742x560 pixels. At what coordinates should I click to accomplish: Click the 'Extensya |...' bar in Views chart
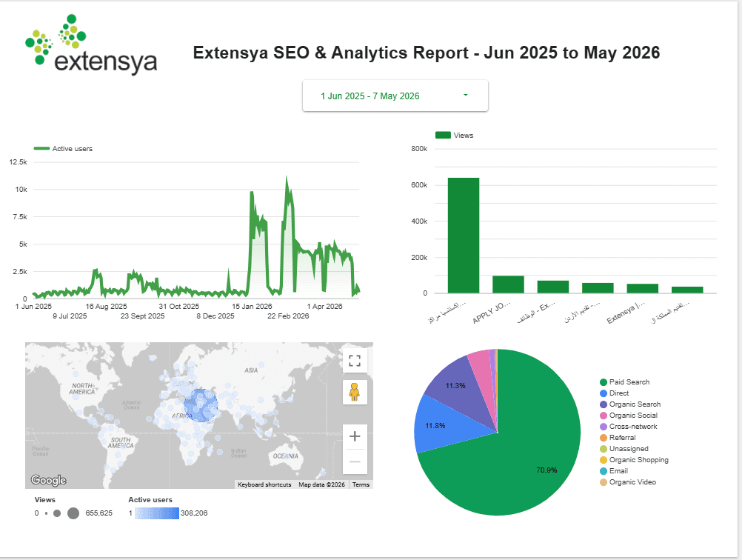tap(642, 289)
